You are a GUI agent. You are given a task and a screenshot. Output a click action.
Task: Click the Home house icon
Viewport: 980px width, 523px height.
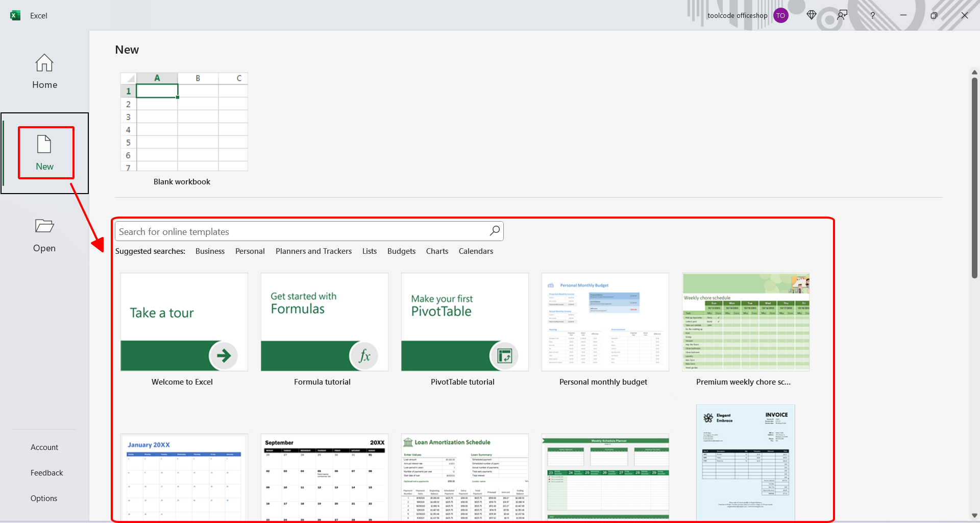pos(44,63)
